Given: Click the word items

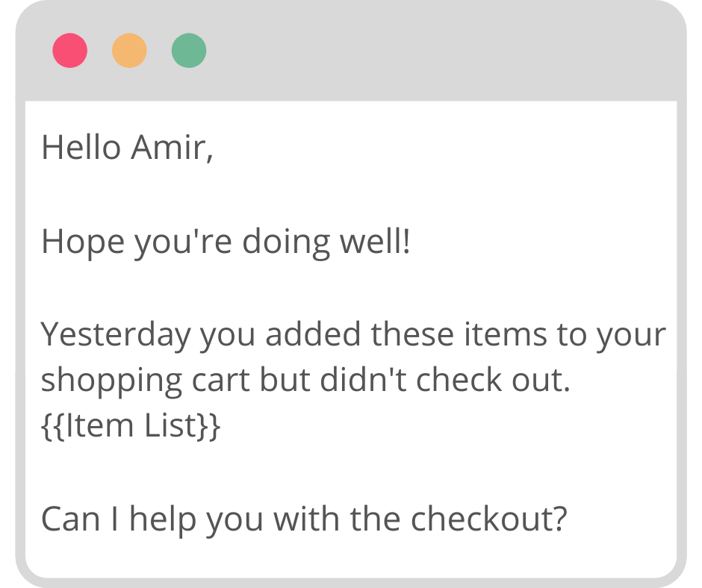Looking at the screenshot, I should point(506,334).
